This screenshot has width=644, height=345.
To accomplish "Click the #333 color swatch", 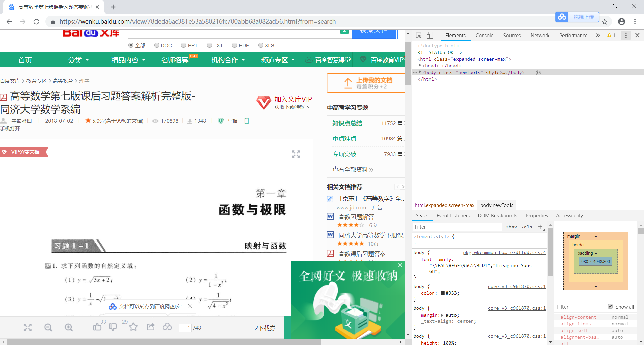I will pyautogui.click(x=443, y=293).
